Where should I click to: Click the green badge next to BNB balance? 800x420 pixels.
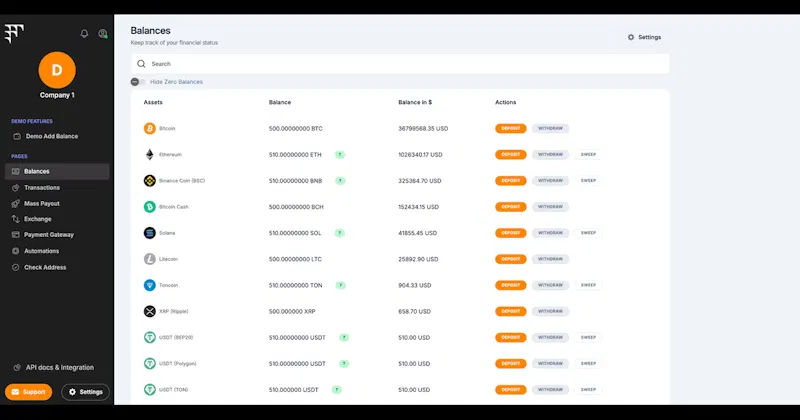[x=340, y=181]
